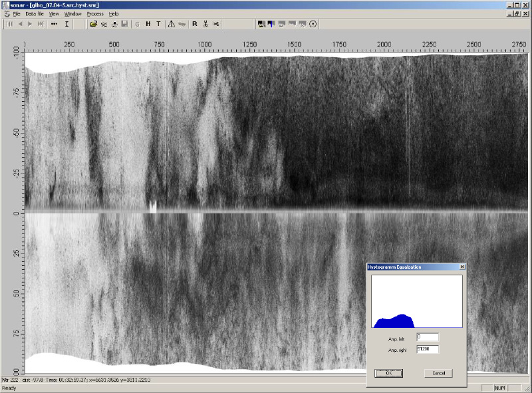Open the Help menu

pyautogui.click(x=114, y=14)
